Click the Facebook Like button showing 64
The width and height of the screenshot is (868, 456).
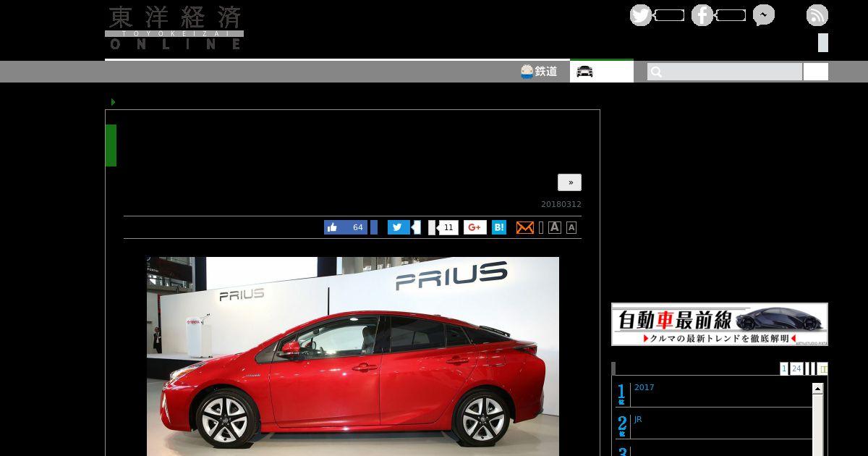point(346,227)
